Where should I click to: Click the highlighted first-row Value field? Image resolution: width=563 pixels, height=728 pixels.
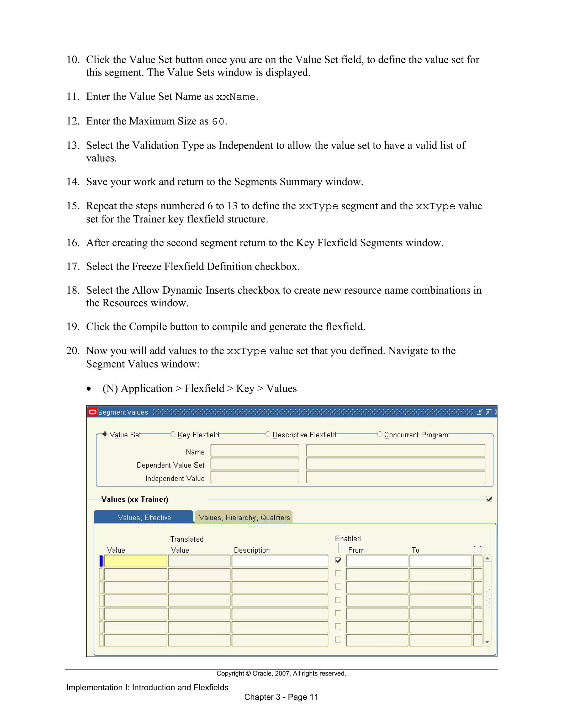136,561
